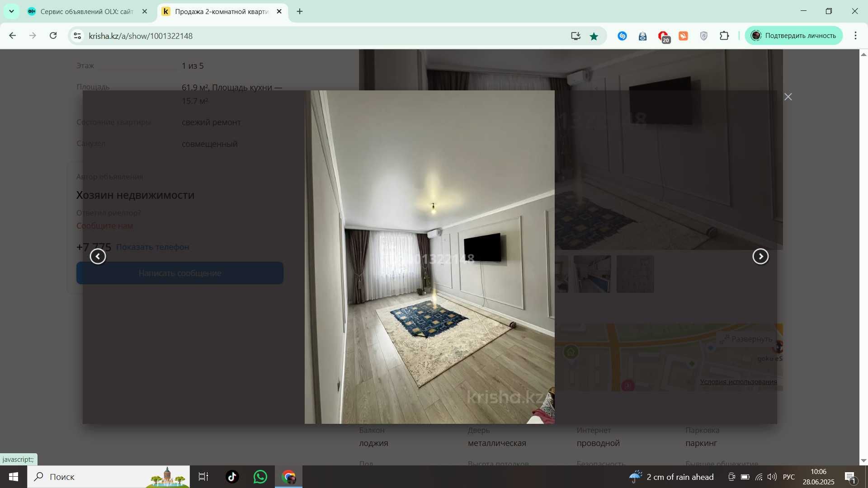The height and width of the screenshot is (488, 868).
Task: Click Развернуть map button
Action: point(746,339)
